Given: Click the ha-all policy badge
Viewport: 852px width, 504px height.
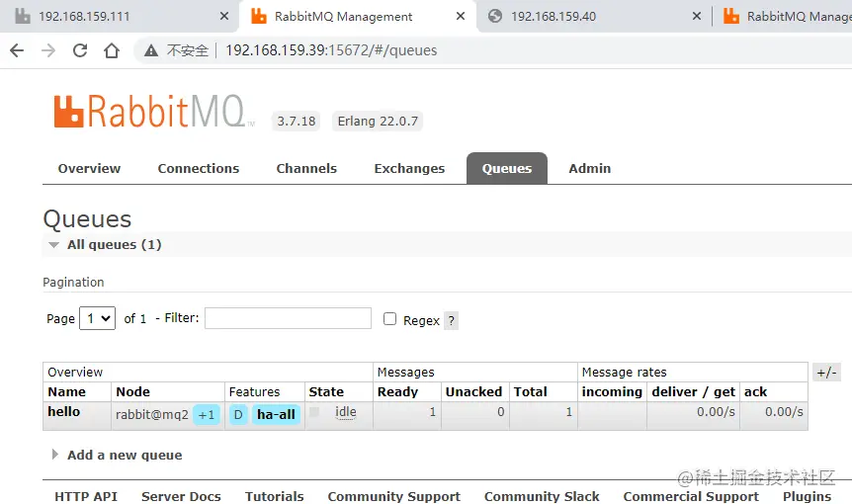Looking at the screenshot, I should click(276, 415).
